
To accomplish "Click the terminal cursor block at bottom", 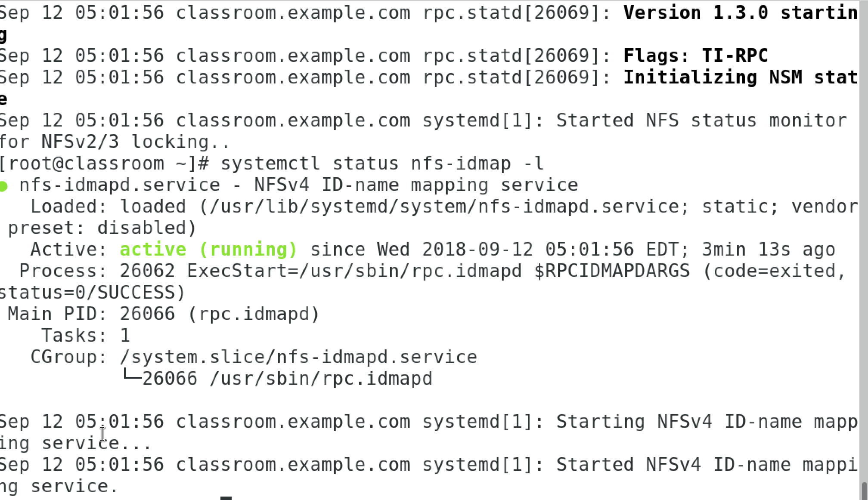I will [226, 498].
